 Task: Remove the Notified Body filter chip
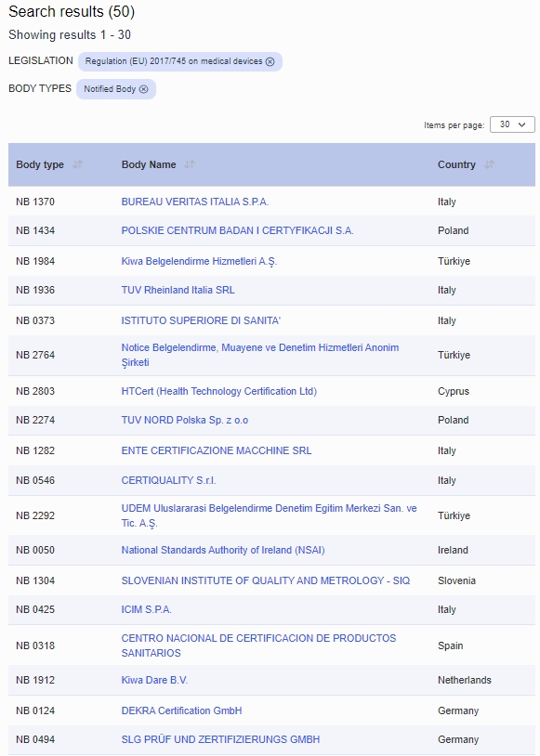tap(144, 89)
